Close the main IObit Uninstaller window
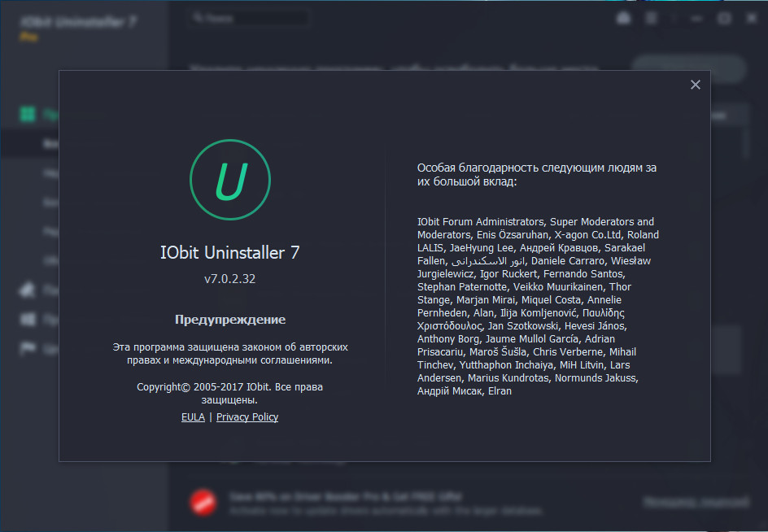The image size is (768, 532). 752,19
